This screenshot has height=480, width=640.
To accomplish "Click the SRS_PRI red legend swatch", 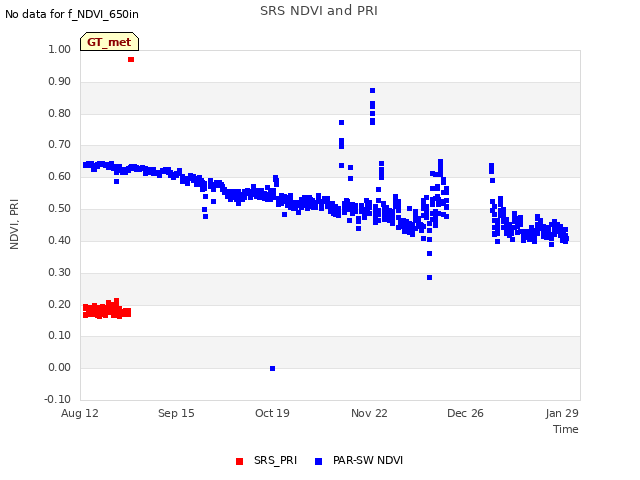I will pyautogui.click(x=240, y=461).
